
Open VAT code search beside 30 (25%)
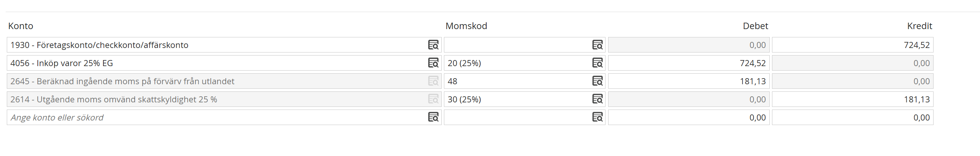[597, 99]
